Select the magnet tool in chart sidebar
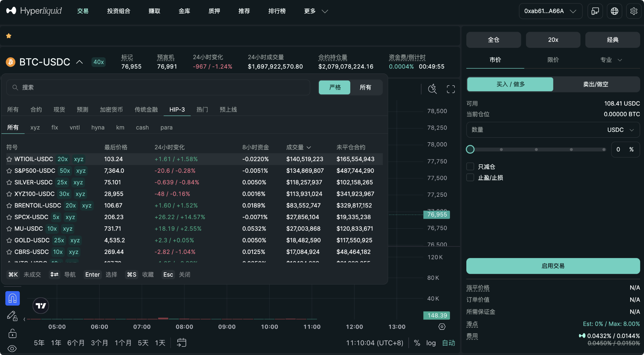This screenshot has height=355, width=644. (13, 298)
